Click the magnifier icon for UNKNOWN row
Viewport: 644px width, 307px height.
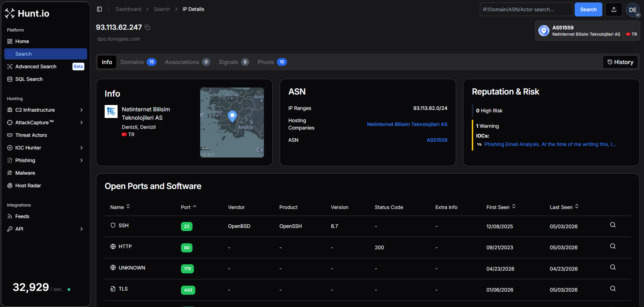(x=613, y=267)
